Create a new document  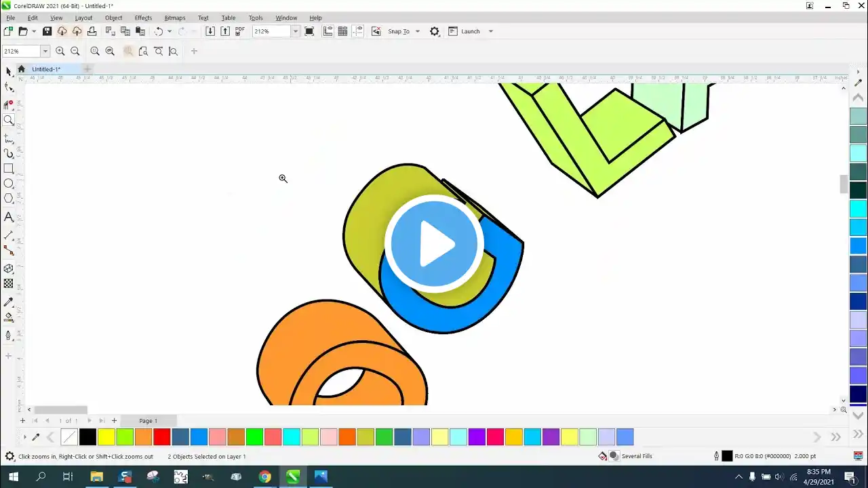point(8,31)
